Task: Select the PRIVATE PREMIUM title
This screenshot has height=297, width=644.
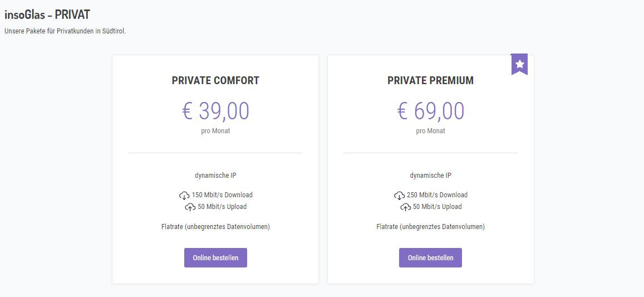Action: (x=430, y=81)
